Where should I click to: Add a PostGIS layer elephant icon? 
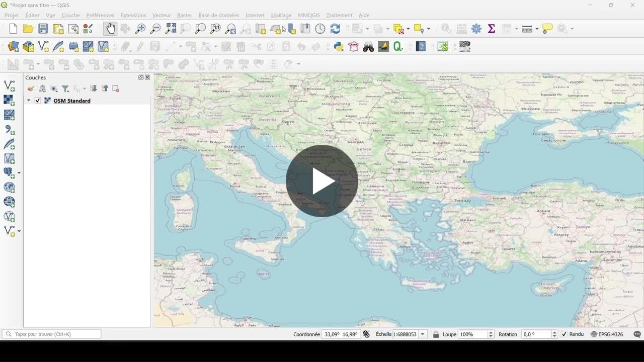[9, 172]
